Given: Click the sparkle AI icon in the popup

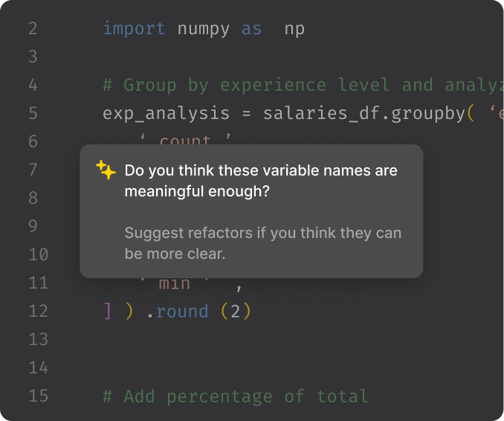Looking at the screenshot, I should pyautogui.click(x=106, y=170).
